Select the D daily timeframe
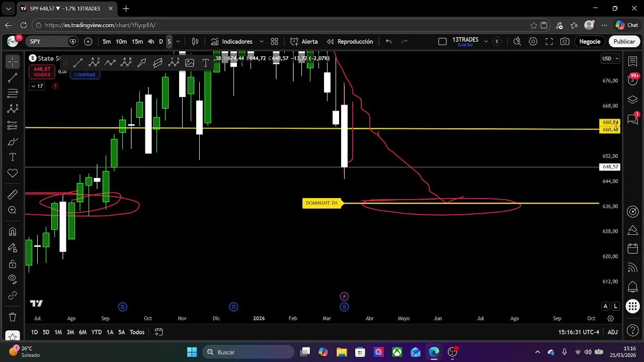This screenshot has width=644, height=362. [x=161, y=42]
